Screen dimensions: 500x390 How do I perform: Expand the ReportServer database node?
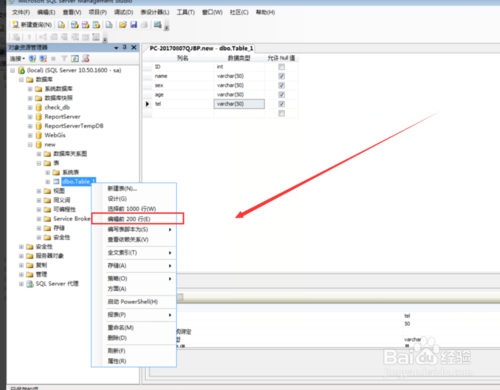[x=30, y=117]
